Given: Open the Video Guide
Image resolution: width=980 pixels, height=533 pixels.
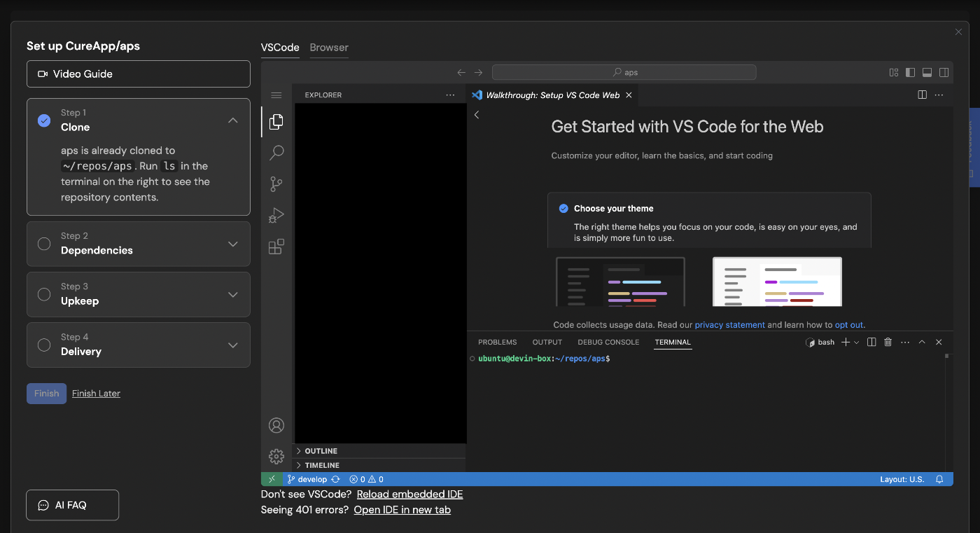Looking at the screenshot, I should tap(139, 74).
